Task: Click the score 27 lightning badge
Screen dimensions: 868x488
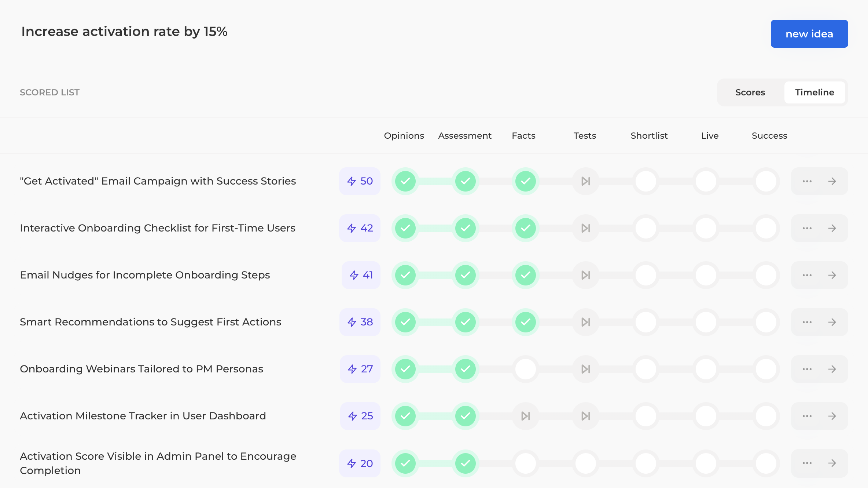Action: tap(360, 369)
